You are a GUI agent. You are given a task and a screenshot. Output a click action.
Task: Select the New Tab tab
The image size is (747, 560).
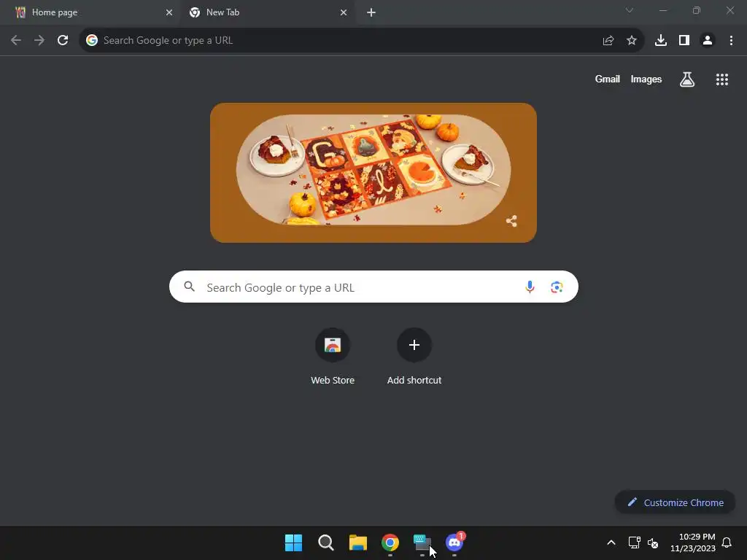coord(267,12)
